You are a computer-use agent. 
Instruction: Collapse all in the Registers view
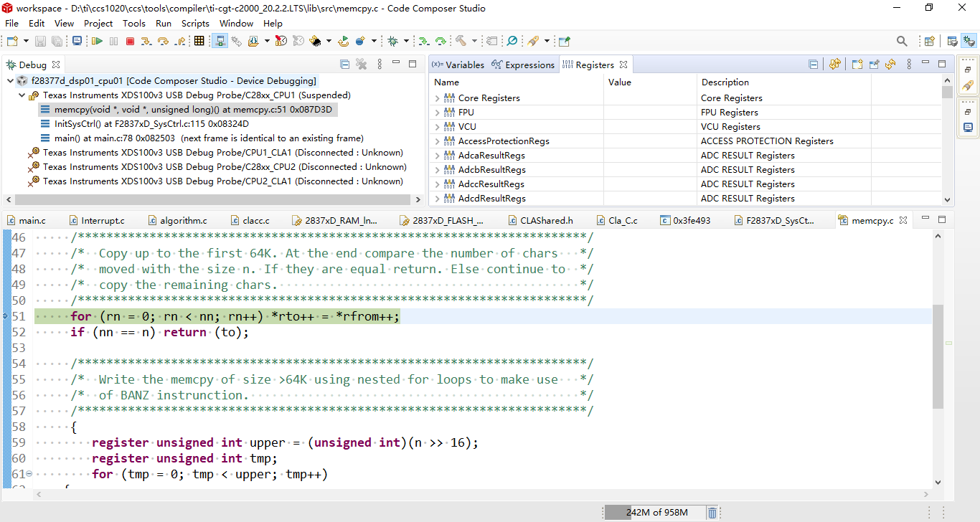(x=813, y=65)
